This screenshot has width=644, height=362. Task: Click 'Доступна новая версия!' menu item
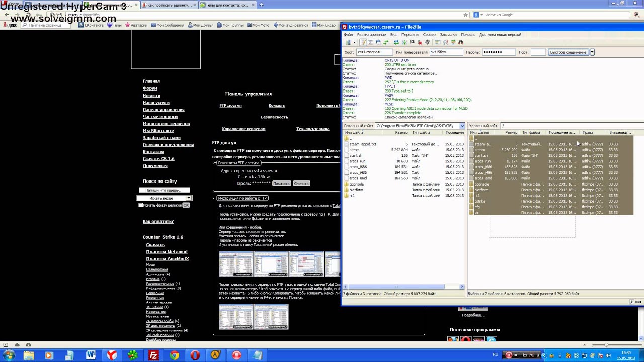pyautogui.click(x=500, y=35)
